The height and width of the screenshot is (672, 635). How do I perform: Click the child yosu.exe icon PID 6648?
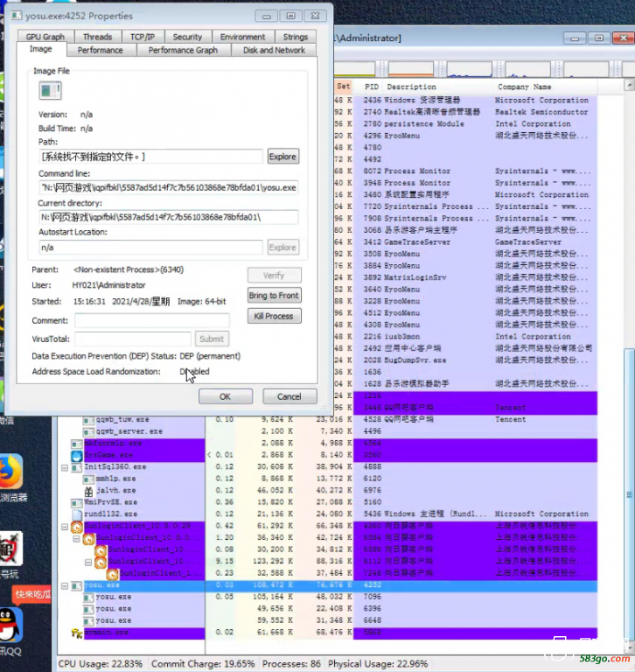point(88,621)
